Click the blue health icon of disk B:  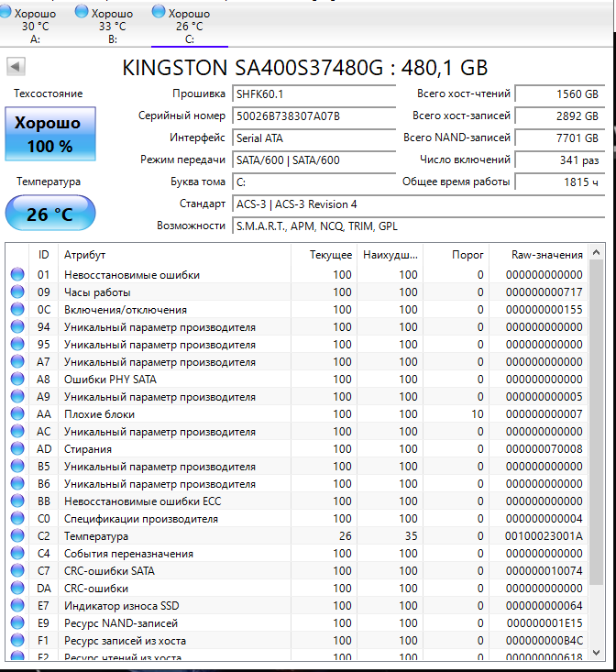tap(82, 12)
